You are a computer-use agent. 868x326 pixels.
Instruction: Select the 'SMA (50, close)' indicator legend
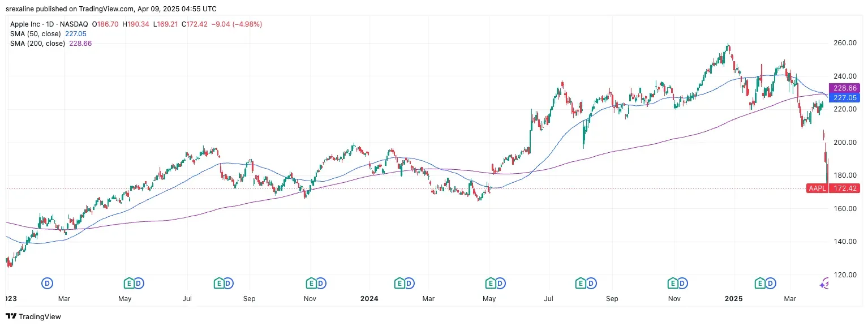click(x=35, y=34)
